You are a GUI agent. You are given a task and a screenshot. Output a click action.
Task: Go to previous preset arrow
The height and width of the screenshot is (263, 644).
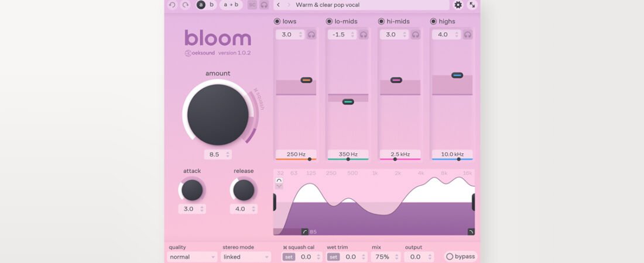click(x=279, y=5)
